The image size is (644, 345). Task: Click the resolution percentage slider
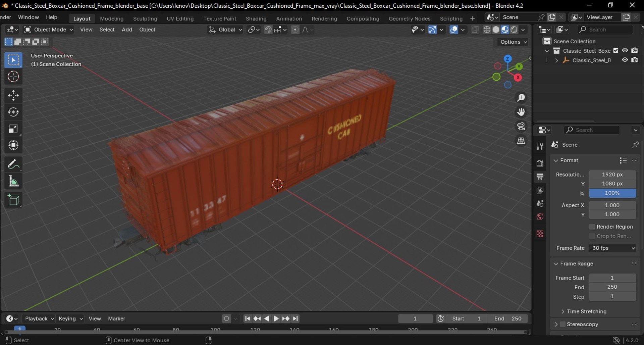tap(612, 193)
